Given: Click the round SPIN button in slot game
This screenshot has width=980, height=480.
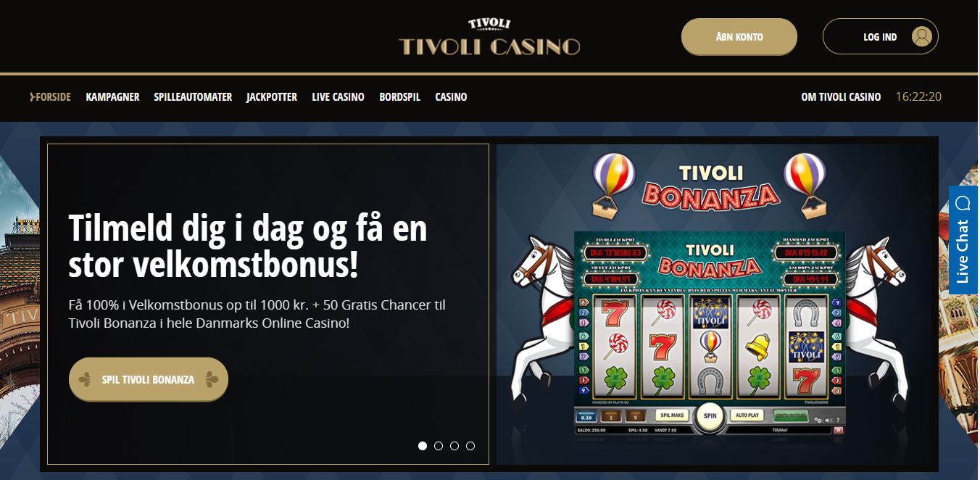Looking at the screenshot, I should tap(710, 416).
